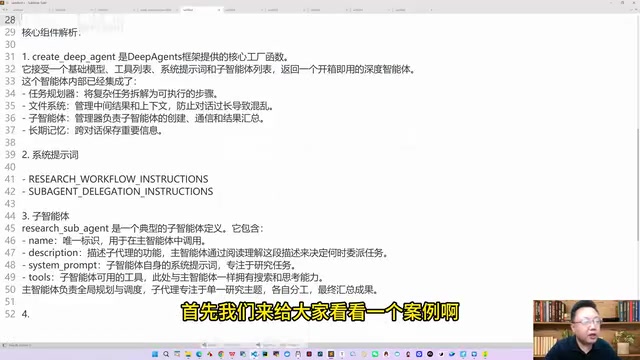Viewport: 640px width, 360px height.
Task: Click the '- description' bullet line
Action: [x=205, y=253]
